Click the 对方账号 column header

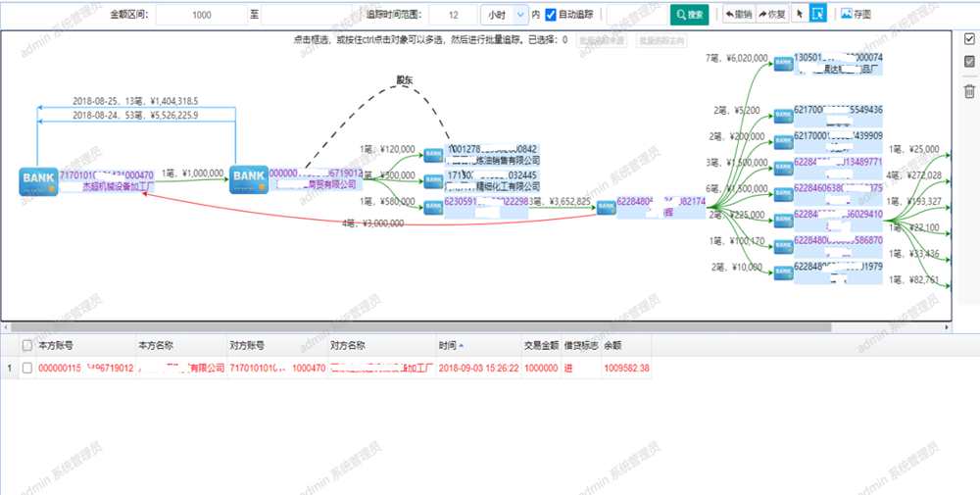[x=277, y=345]
